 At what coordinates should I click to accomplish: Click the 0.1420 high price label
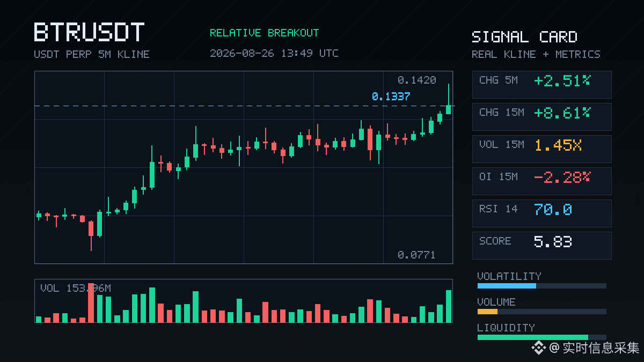(x=416, y=80)
